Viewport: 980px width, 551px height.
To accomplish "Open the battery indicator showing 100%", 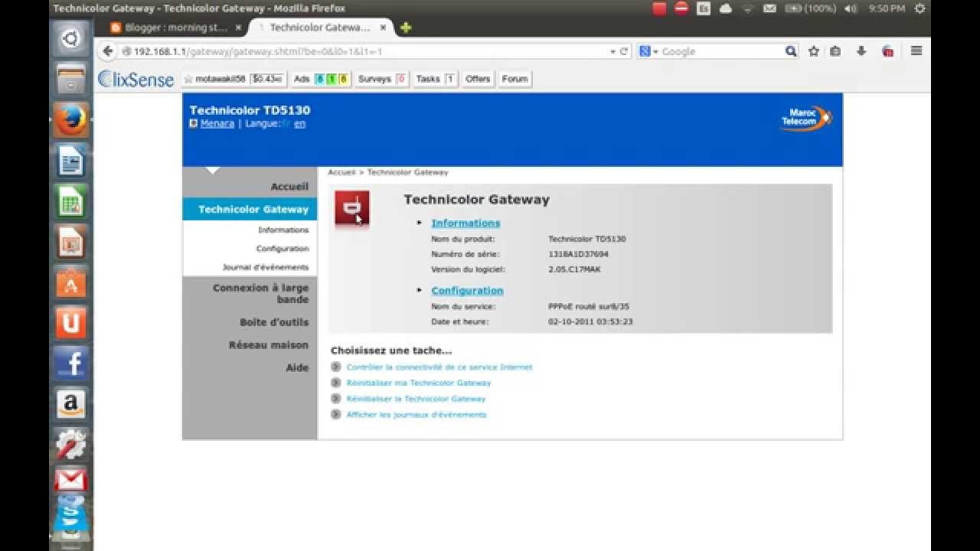I will click(811, 8).
